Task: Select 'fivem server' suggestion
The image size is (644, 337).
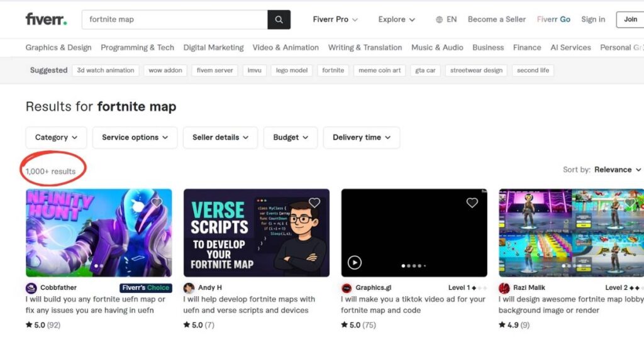Action: click(214, 70)
